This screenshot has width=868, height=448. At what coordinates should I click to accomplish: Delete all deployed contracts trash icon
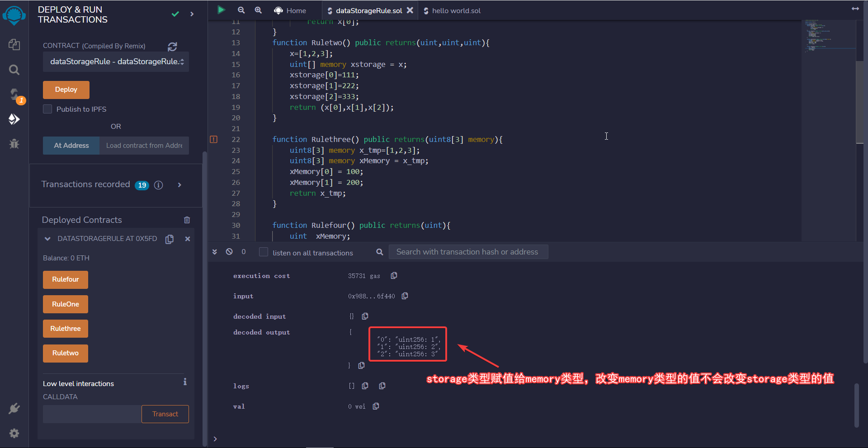tap(187, 220)
